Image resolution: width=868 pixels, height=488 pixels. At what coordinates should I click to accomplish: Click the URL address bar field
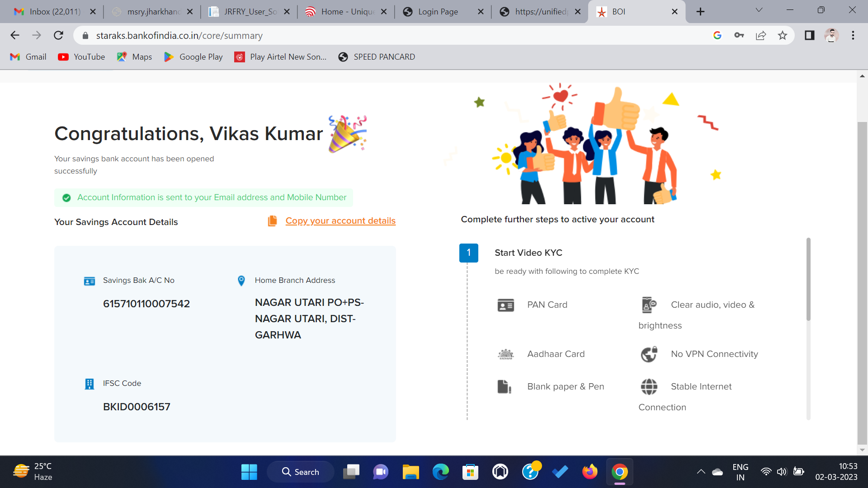362,36
